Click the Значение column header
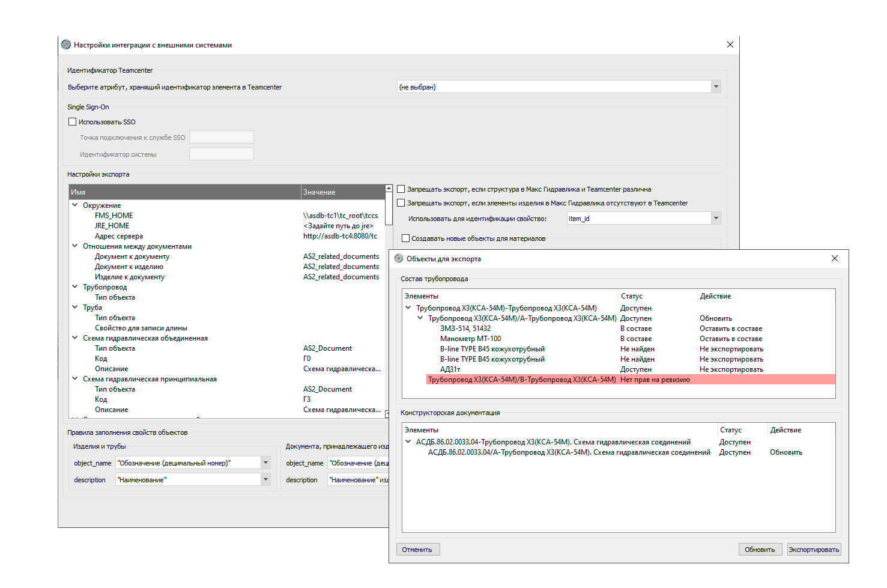Screen dimensions: 887x588 [342, 192]
